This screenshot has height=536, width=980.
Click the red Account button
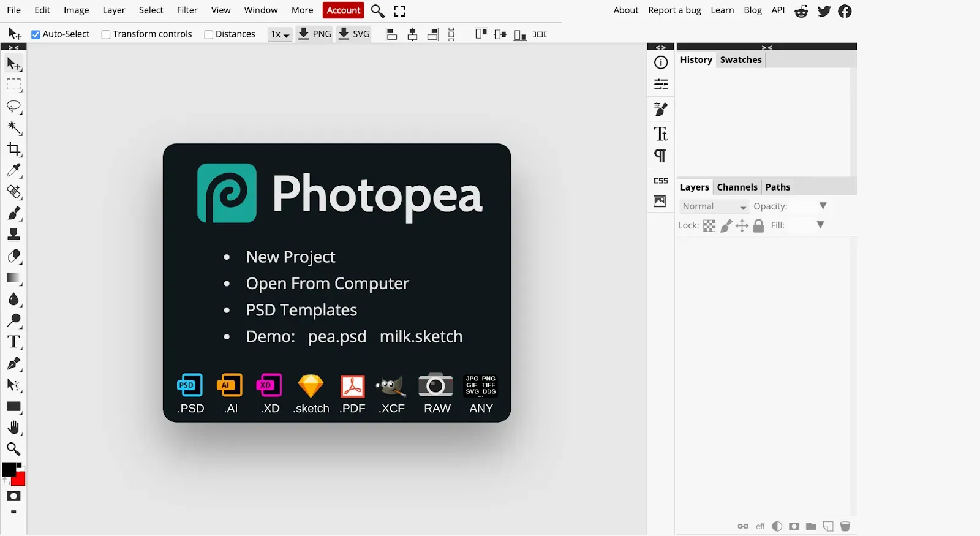point(344,10)
